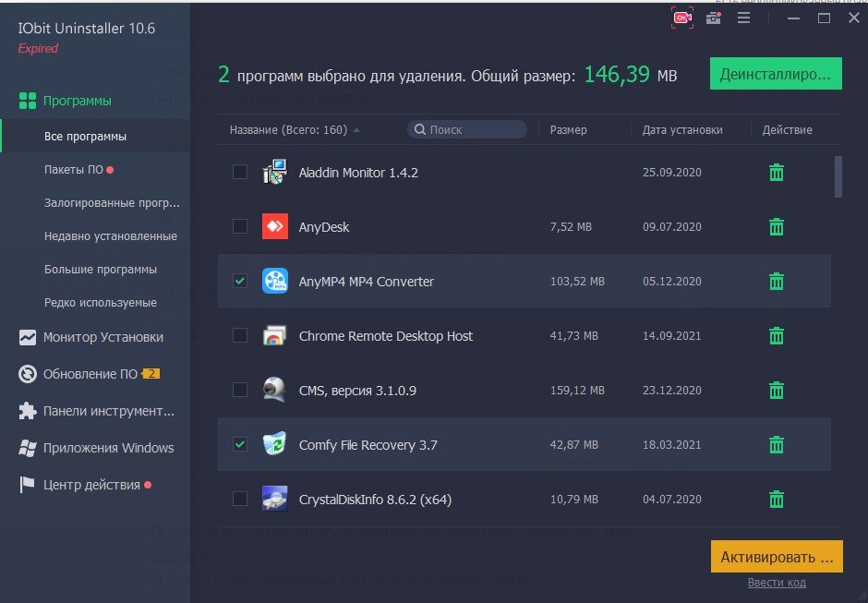The height and width of the screenshot is (603, 868).
Task: Click the CMS webcam program icon
Action: pyautogui.click(x=274, y=390)
